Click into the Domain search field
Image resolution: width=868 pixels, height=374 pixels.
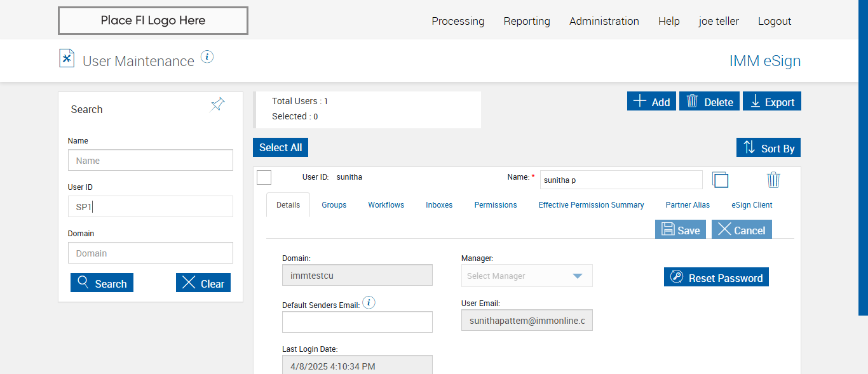tap(151, 253)
